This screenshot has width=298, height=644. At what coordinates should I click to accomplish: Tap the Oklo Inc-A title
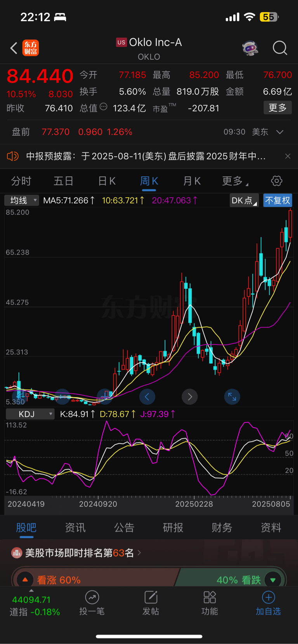tap(155, 42)
